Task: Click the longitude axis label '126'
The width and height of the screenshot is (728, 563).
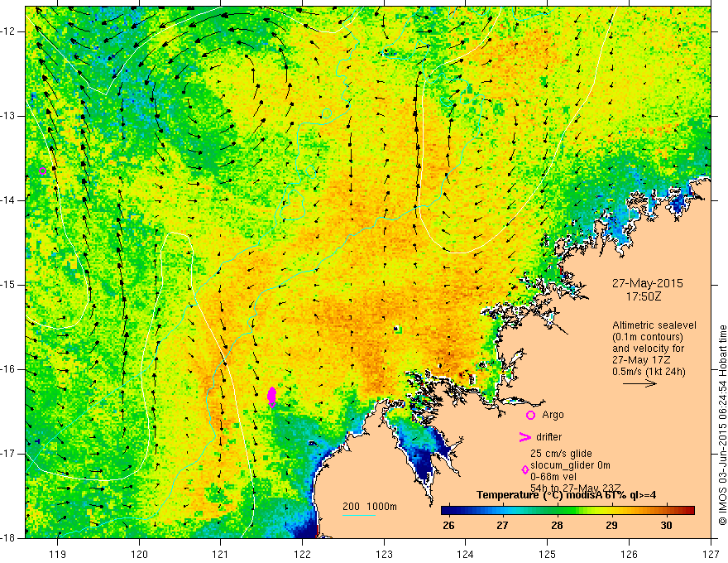Action: (629, 554)
